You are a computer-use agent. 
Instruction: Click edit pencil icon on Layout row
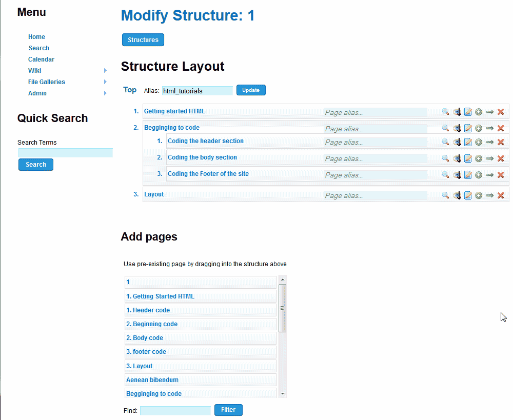[468, 195]
